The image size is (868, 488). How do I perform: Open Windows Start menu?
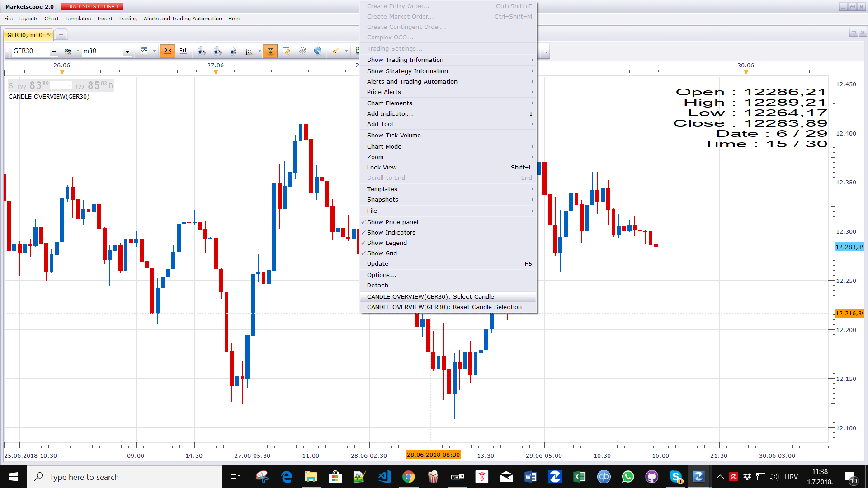point(14,477)
